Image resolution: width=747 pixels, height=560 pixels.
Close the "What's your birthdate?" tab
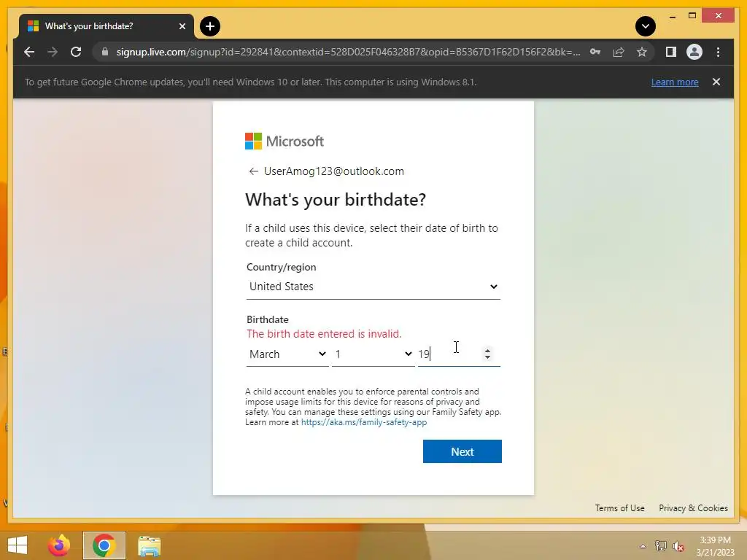tap(182, 26)
